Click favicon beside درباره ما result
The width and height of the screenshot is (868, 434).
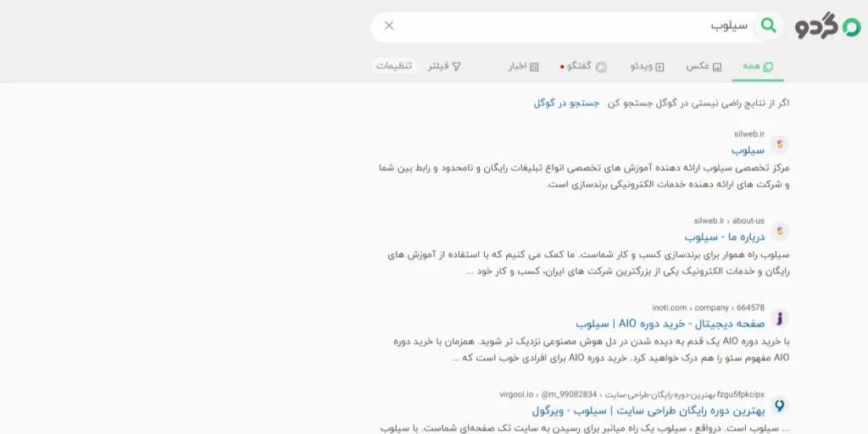pos(780,231)
